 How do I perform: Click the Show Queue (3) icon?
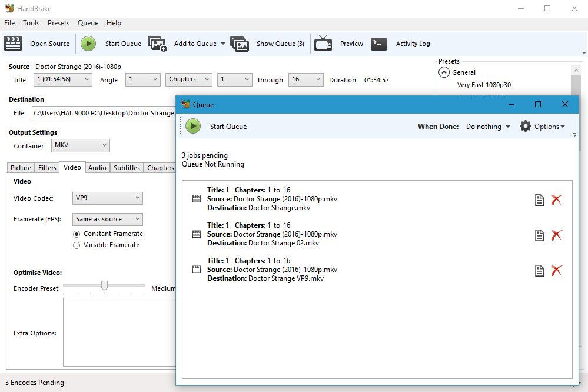point(240,44)
